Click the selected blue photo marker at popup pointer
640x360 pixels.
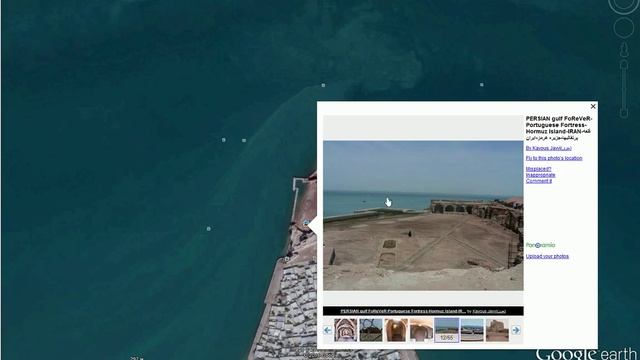pyautogui.click(x=306, y=223)
